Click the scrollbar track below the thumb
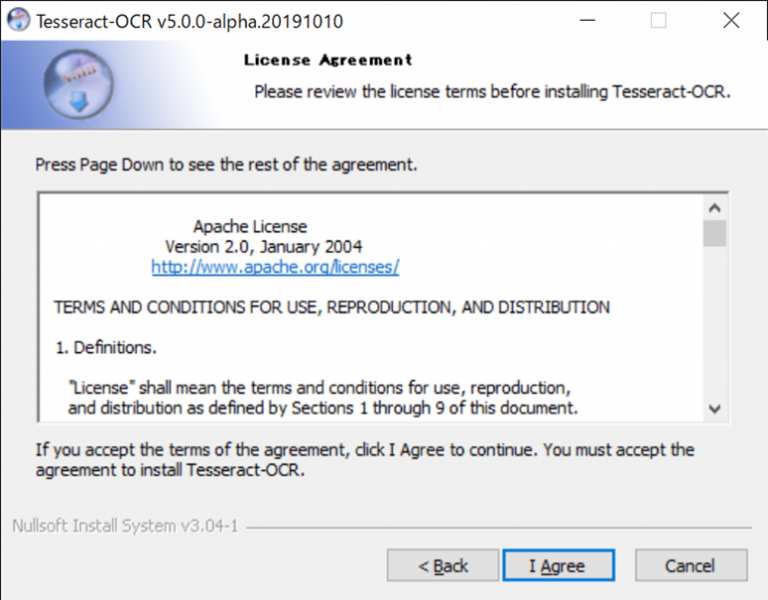This screenshot has height=600, width=768. (x=714, y=330)
